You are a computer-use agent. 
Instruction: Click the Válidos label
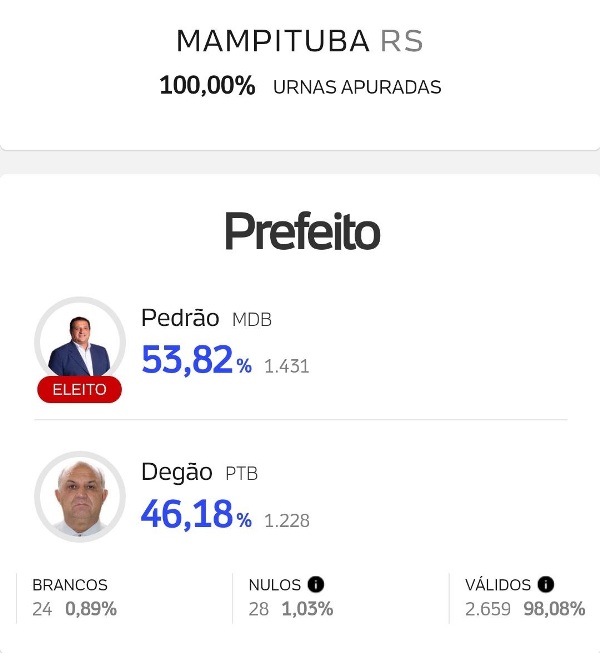[498, 585]
